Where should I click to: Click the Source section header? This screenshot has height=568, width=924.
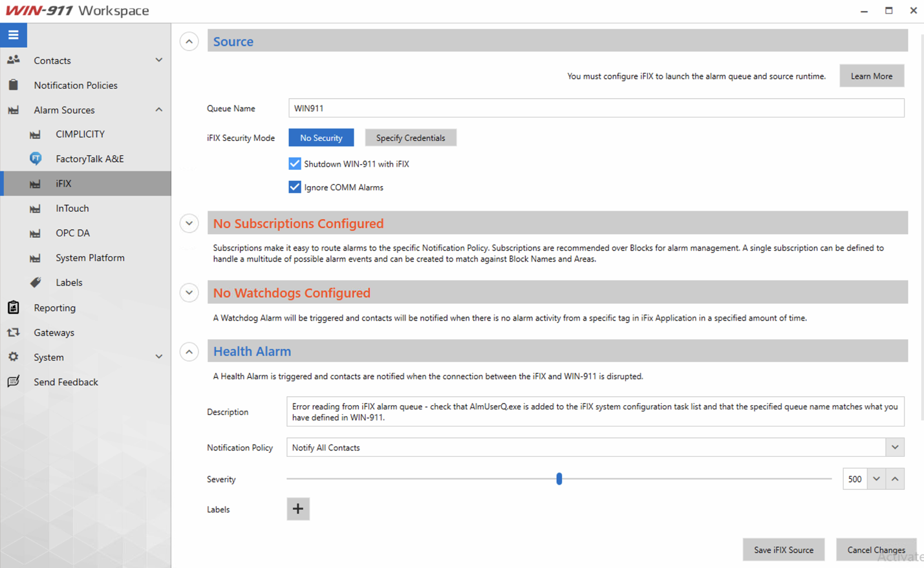pyautogui.click(x=557, y=41)
